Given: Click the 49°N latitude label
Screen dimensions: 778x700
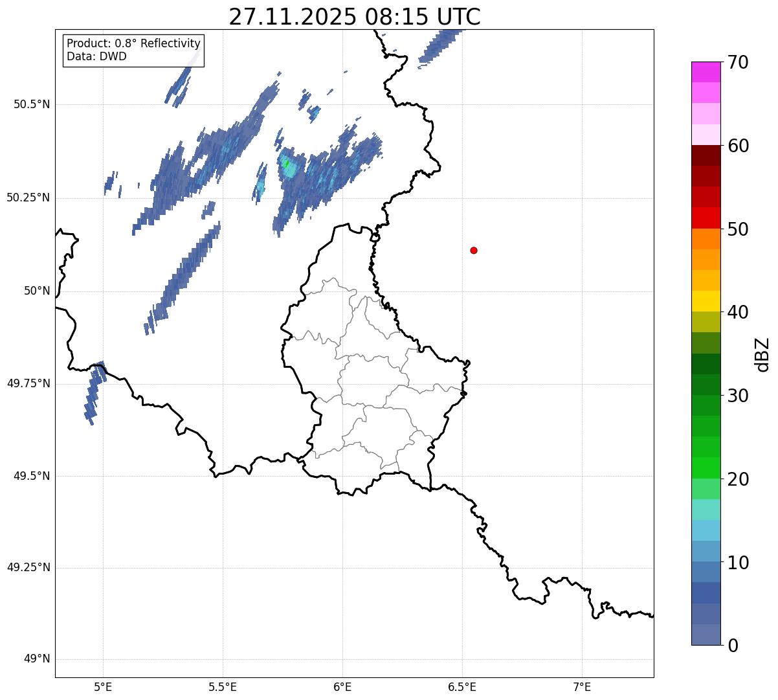Looking at the screenshot, I should tap(37, 659).
